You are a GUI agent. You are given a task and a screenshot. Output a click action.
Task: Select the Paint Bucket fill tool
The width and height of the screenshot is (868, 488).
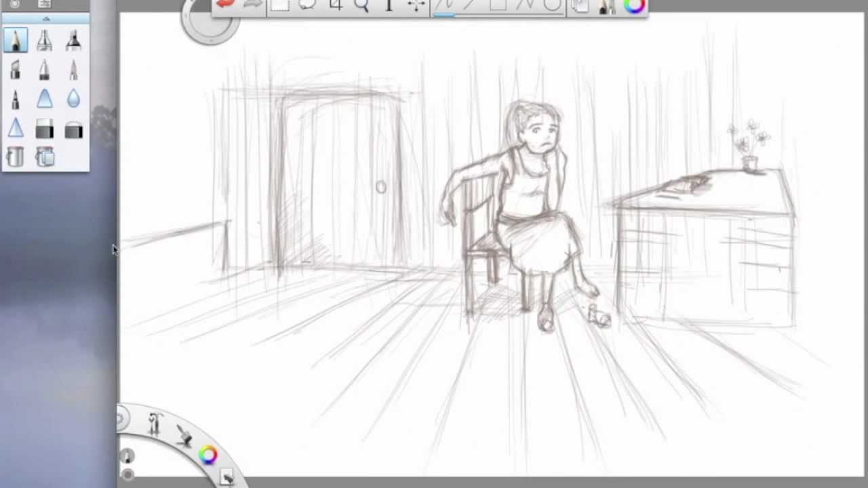(x=15, y=157)
